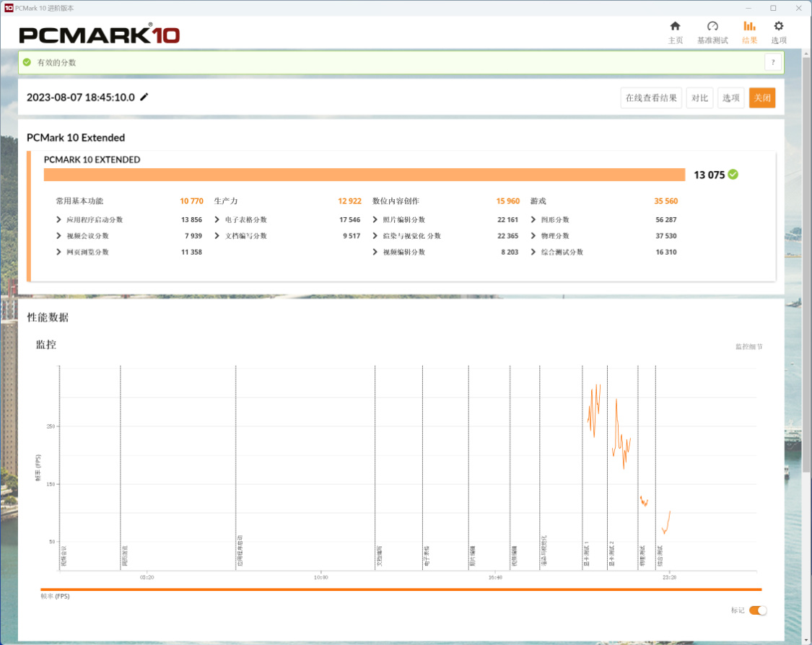Click the scroll down arrow of scrollbar

(x=806, y=641)
